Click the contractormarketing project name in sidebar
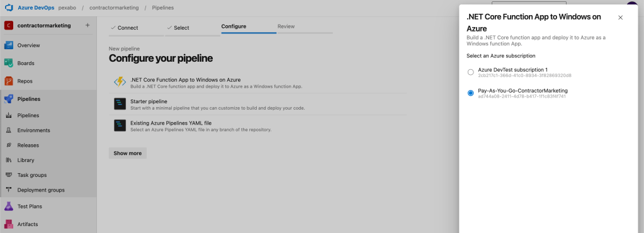 44,25
